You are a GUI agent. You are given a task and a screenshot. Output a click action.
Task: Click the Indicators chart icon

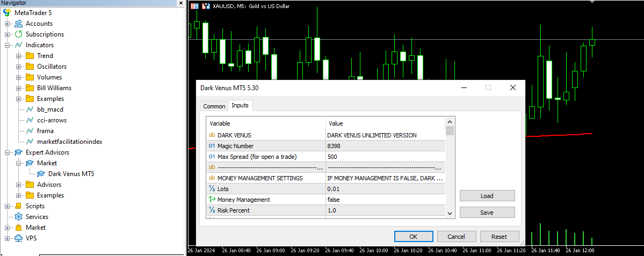click(18, 45)
